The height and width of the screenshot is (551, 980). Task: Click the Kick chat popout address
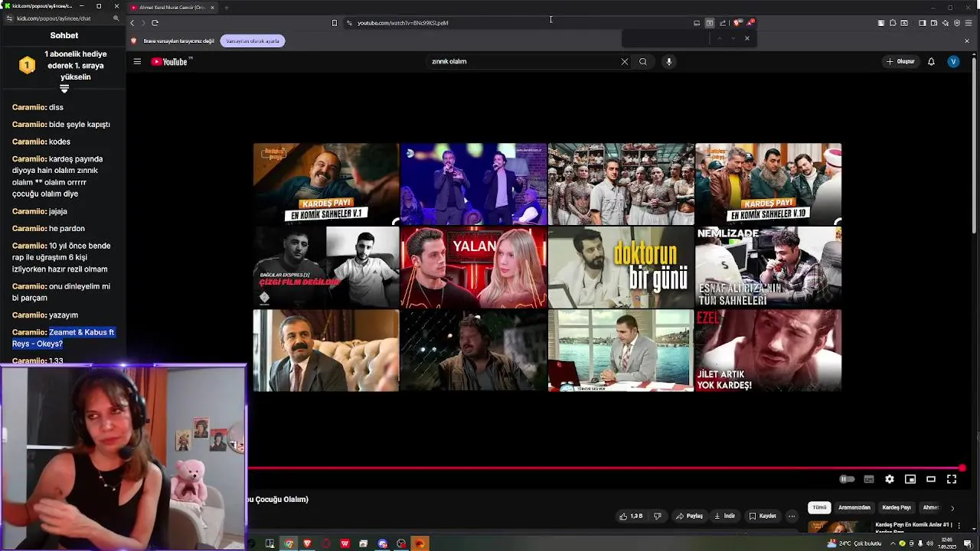point(54,18)
